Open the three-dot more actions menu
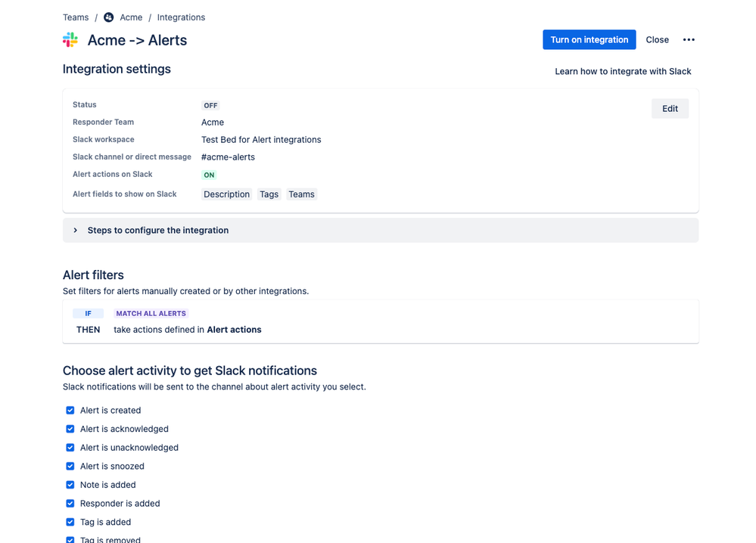This screenshot has width=756, height=543. tap(689, 39)
